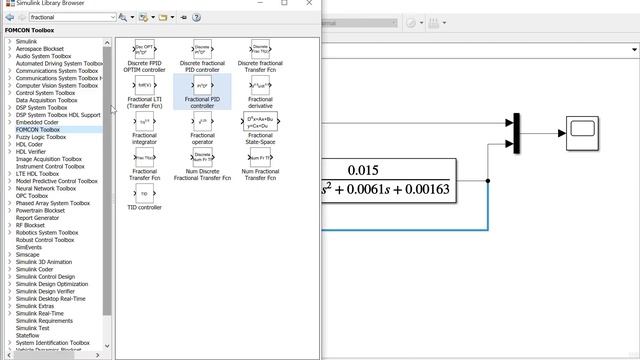The height and width of the screenshot is (360, 640).
Task: Select Stateflow tree item
Action: 27,336
